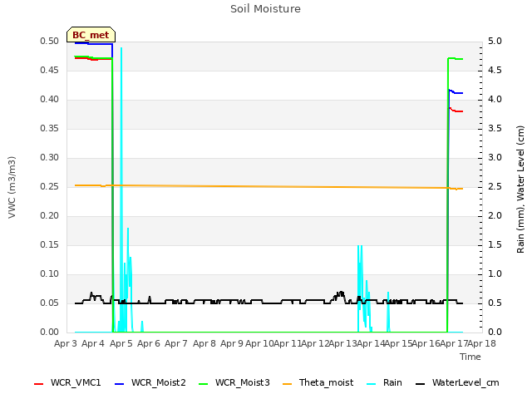Click the Apr 6 date tick label
Screen dimensions: 532x399
(149, 343)
